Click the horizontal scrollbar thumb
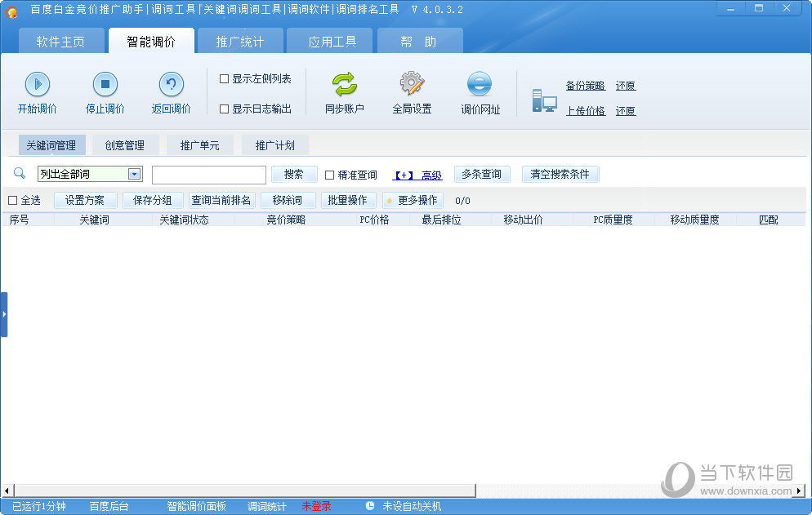This screenshot has width=812, height=515. tap(245, 491)
